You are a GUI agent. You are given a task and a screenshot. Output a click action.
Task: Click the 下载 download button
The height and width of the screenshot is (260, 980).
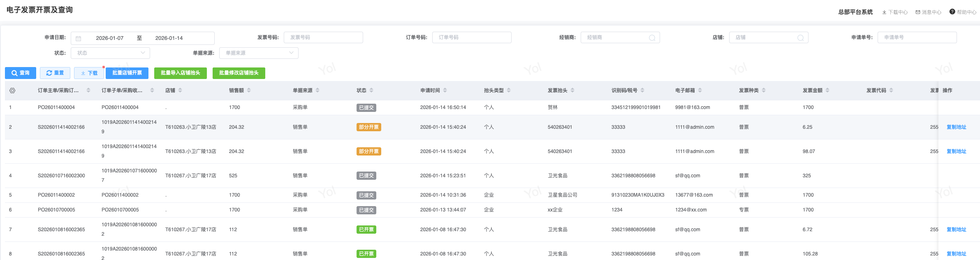click(89, 73)
